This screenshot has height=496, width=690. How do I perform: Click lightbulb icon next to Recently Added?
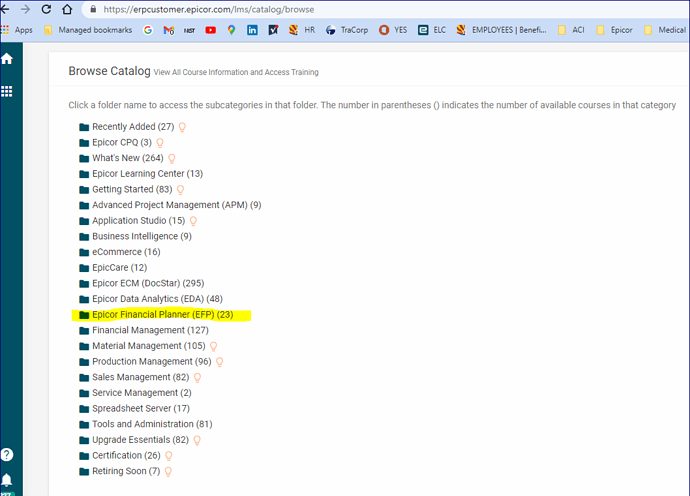click(x=182, y=127)
